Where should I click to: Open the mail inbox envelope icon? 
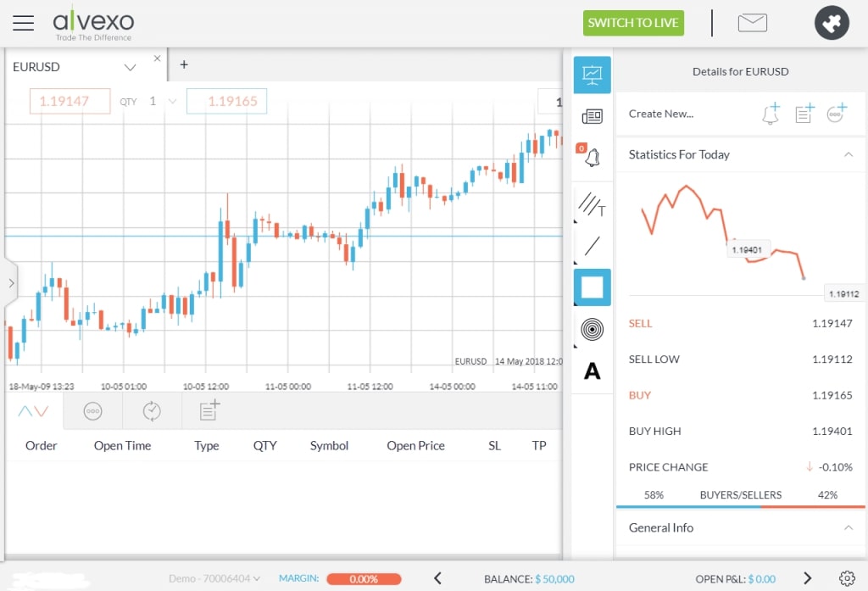752,23
